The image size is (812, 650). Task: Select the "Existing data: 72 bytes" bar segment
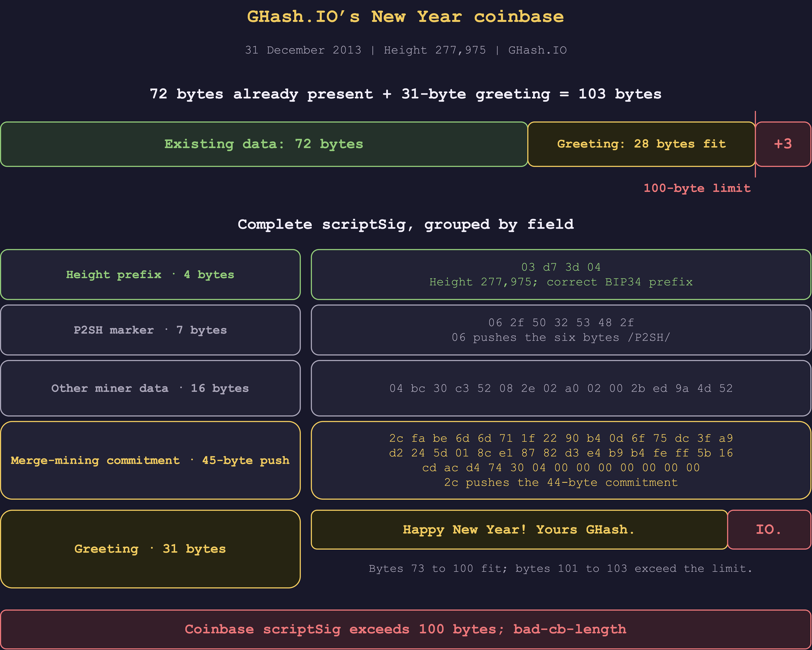(264, 144)
